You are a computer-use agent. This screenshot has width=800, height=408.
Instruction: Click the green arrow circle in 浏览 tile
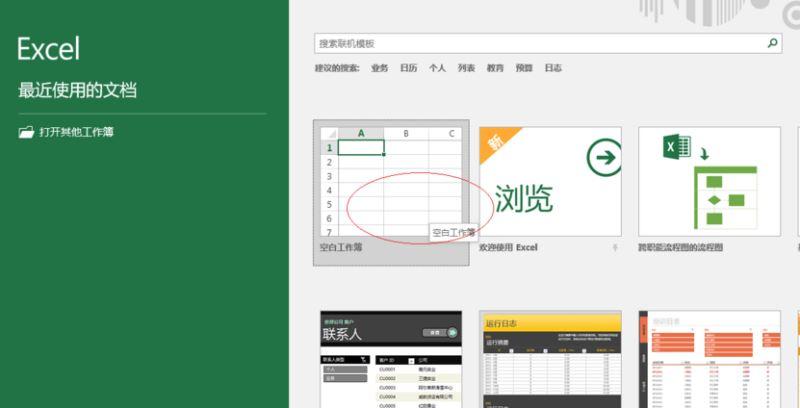click(x=605, y=158)
